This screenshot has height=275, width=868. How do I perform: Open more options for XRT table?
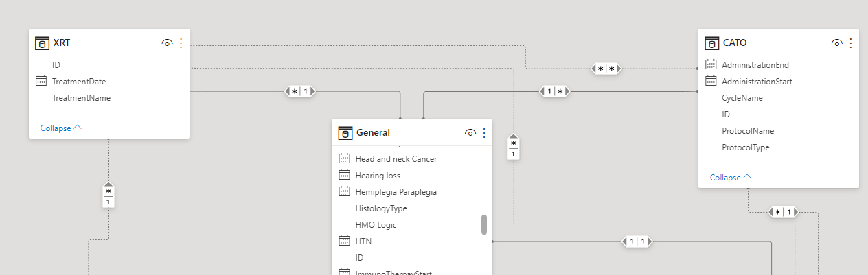pyautogui.click(x=181, y=43)
